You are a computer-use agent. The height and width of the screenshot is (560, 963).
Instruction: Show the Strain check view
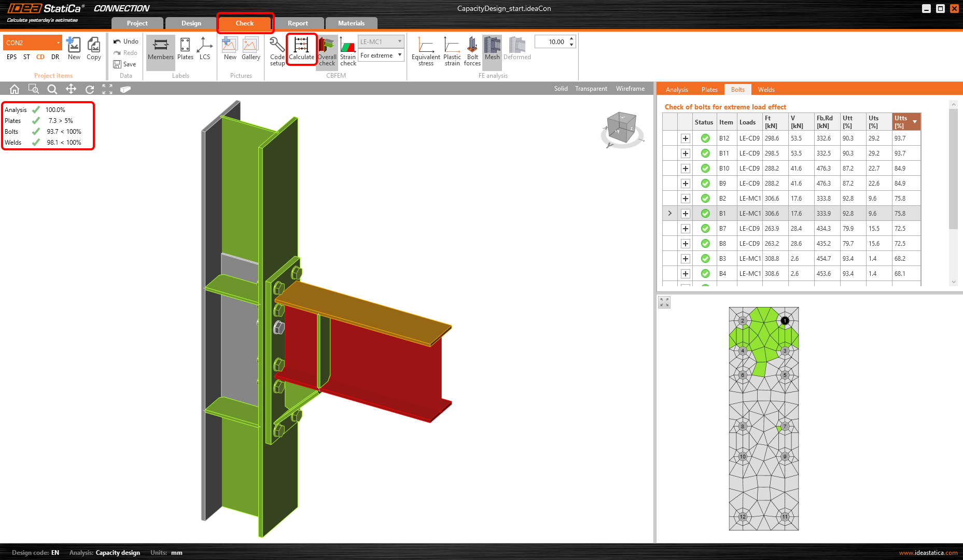point(348,51)
